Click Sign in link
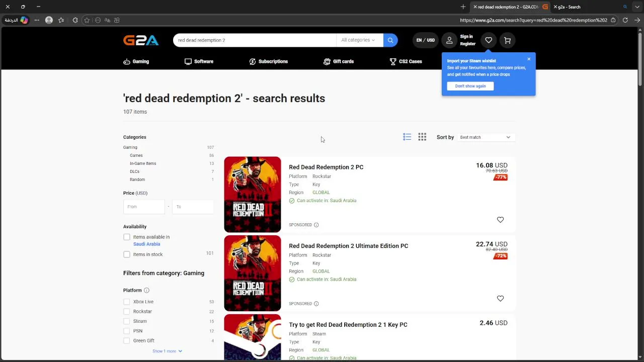This screenshot has height=362, width=644. 466,37
